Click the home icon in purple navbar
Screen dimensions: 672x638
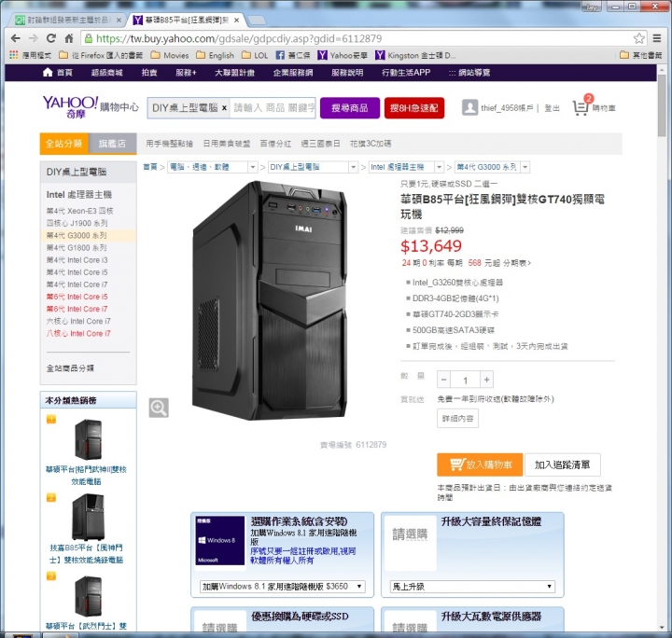[x=48, y=73]
